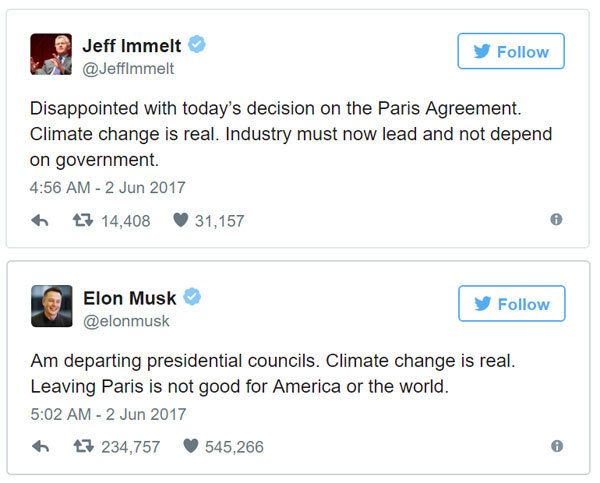Click Elon Musk's verified badge
600x483 pixels.
(x=193, y=298)
